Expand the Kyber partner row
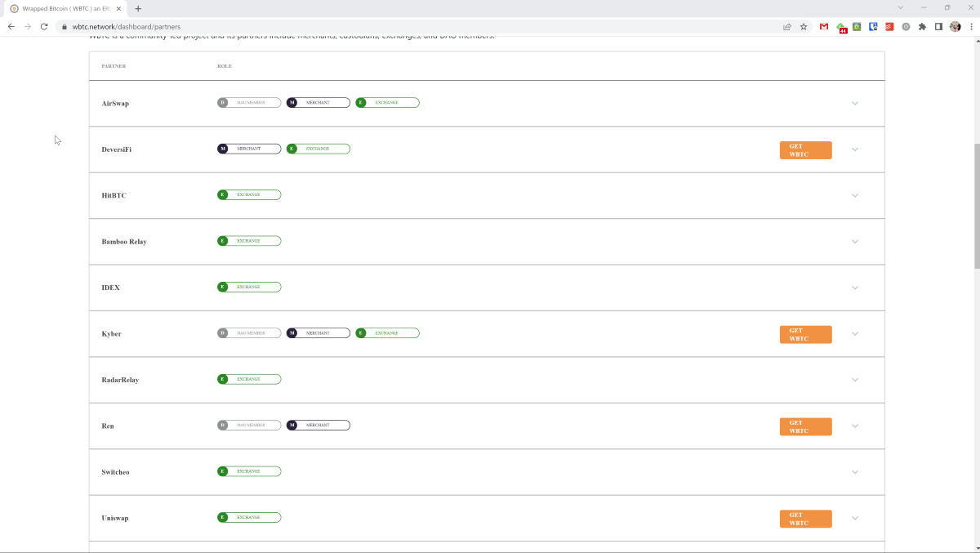The width and height of the screenshot is (980, 553). [855, 334]
